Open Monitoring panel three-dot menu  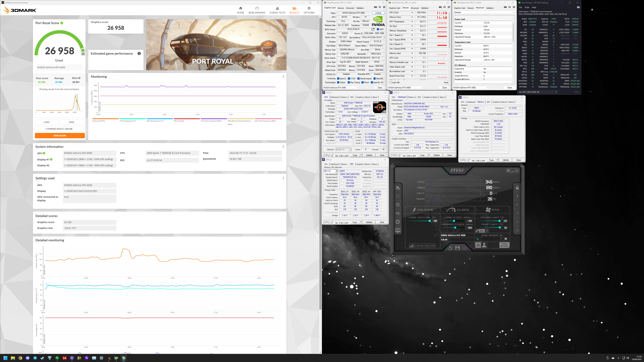point(283,77)
